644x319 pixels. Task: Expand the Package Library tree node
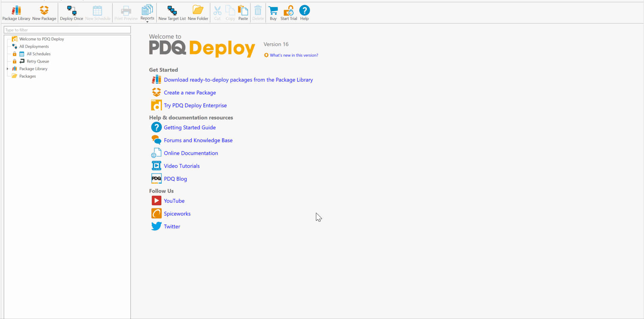[7, 69]
